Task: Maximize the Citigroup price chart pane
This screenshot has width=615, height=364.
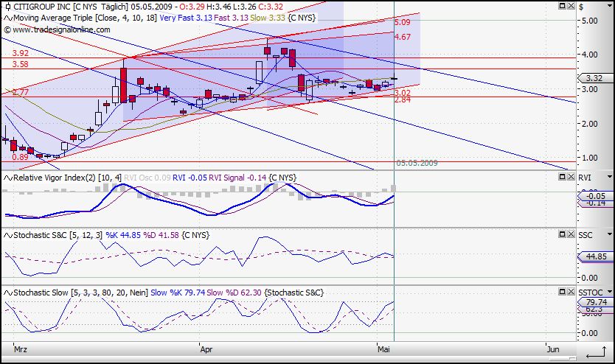Action: click(562, 6)
